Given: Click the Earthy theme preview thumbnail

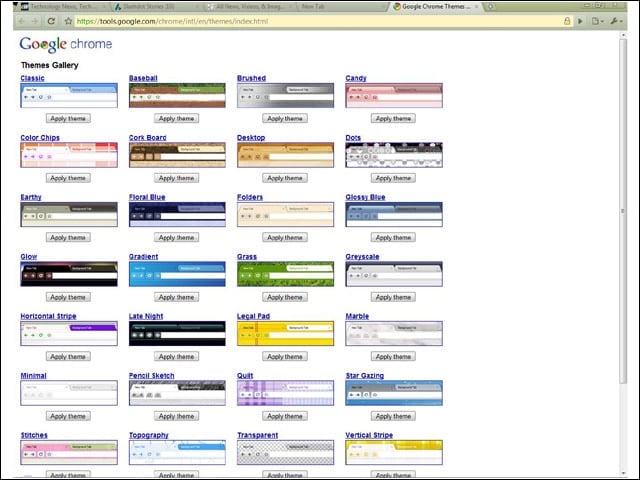Looking at the screenshot, I should (69, 215).
